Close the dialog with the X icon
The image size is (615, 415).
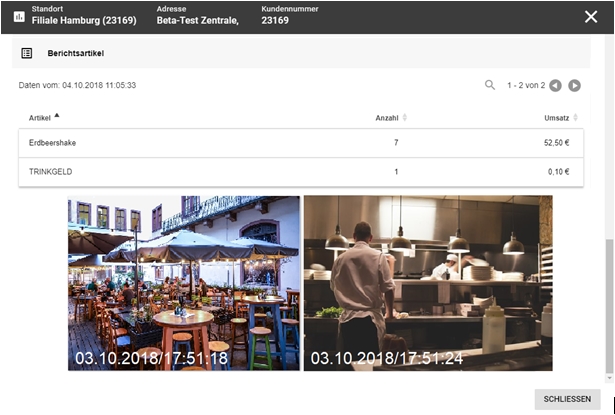[x=591, y=17]
